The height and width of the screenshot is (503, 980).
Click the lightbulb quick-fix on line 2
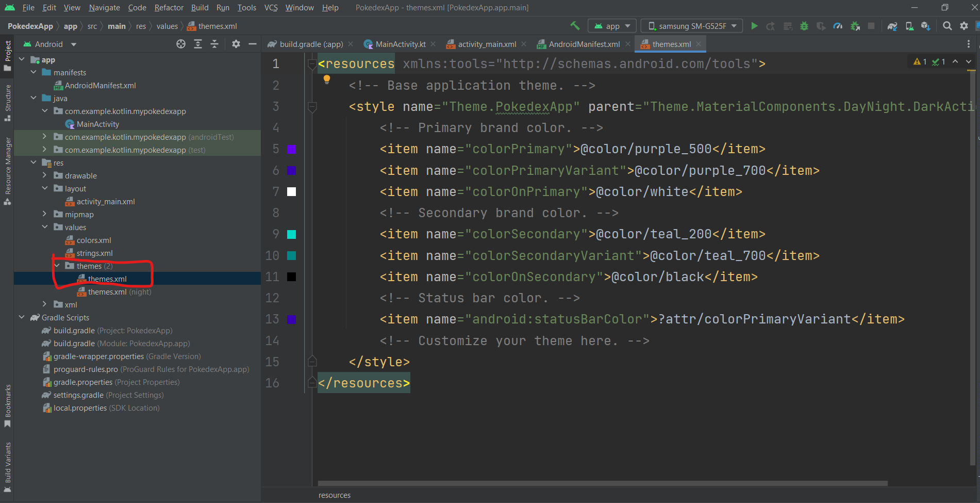coord(326,79)
